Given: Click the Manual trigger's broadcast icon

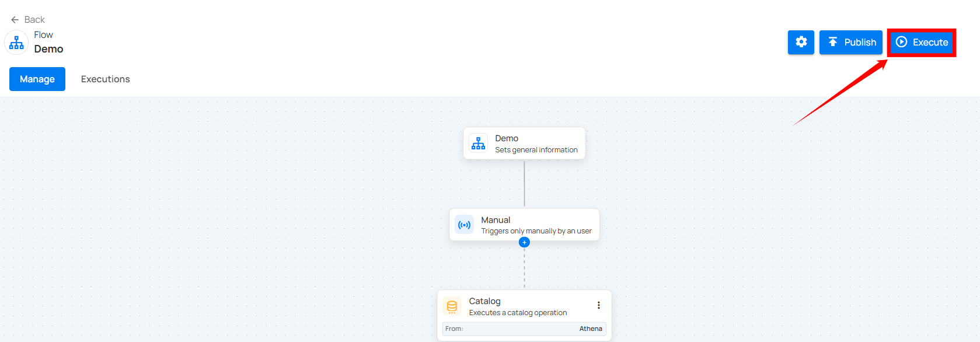Looking at the screenshot, I should 465,225.
